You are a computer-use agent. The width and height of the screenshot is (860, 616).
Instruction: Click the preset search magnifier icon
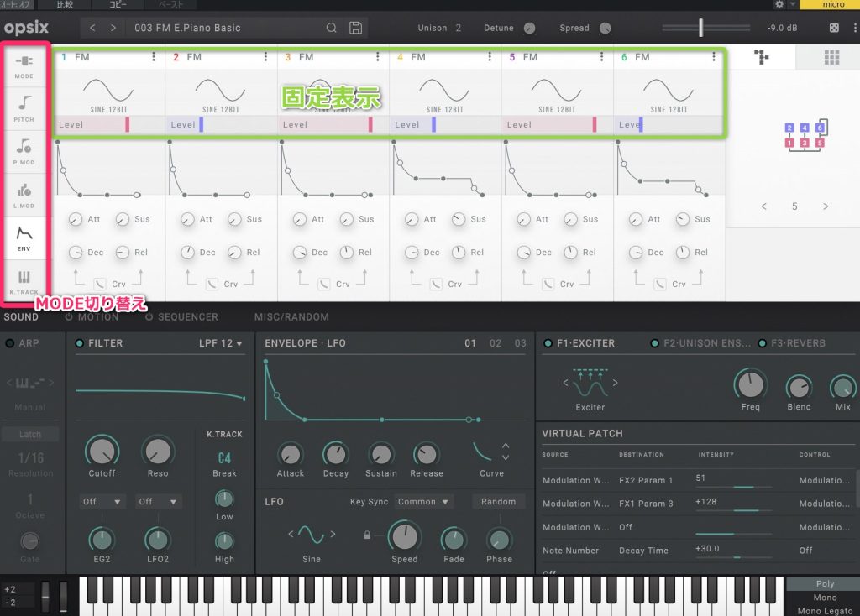pyautogui.click(x=333, y=28)
